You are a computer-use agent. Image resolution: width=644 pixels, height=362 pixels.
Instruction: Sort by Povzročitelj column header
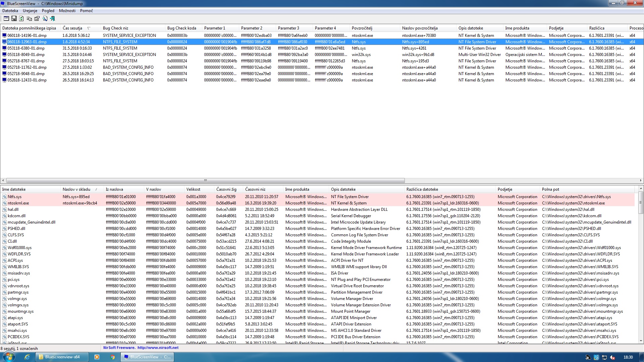(375, 28)
